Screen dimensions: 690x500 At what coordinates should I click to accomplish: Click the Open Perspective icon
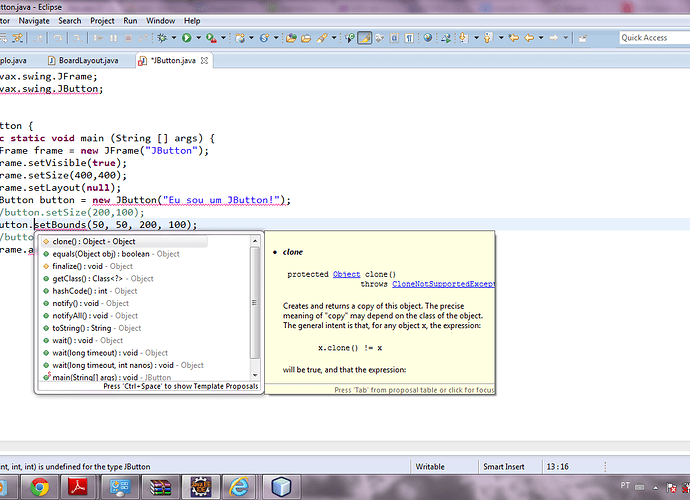[583, 38]
